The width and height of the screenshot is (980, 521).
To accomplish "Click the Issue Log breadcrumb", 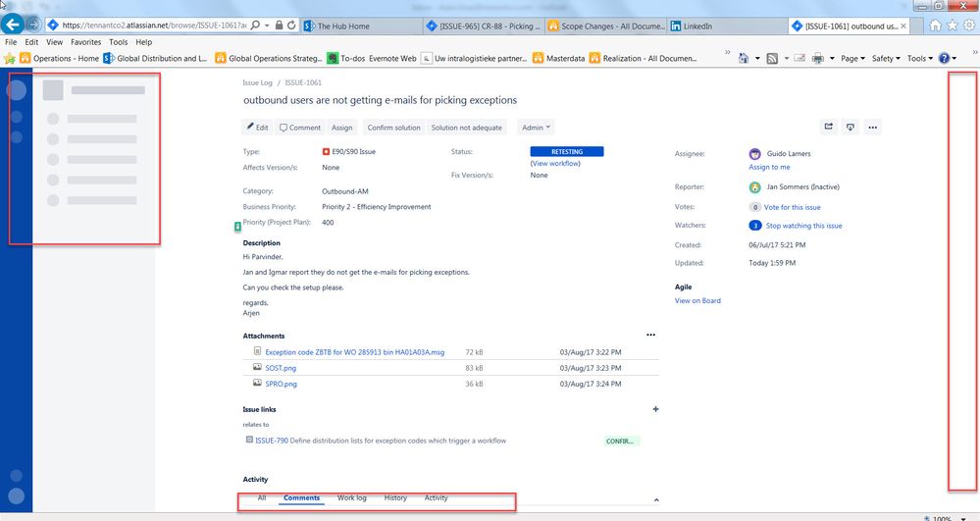I will (x=257, y=82).
